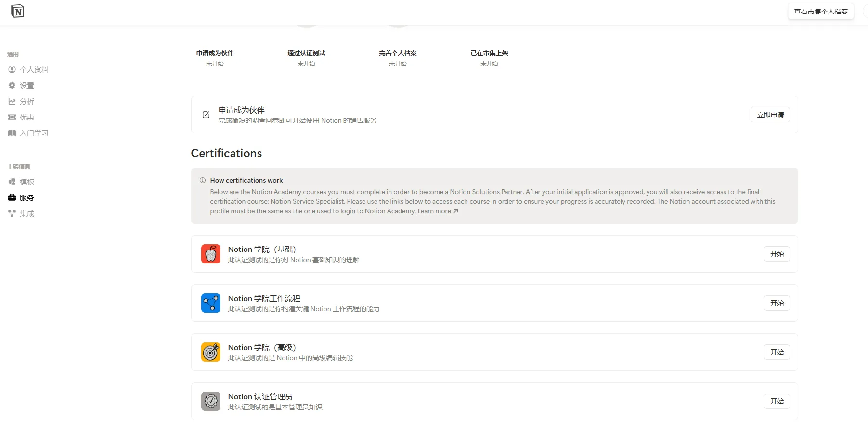Viewport: 868px width, 434px height.
Task: Start the Notion 认证管理员 certification
Action: [x=777, y=401]
